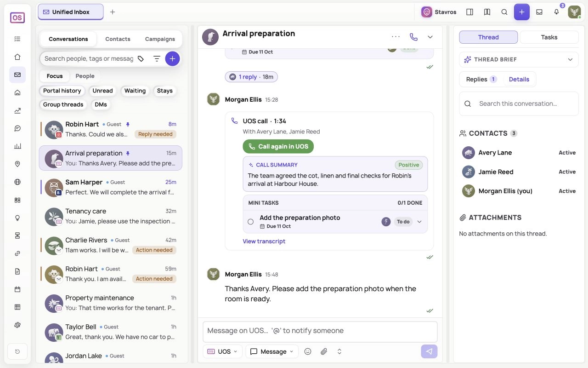Screen dimensions: 588x368
Task: Click the chevron beside the call icon
Action: pyautogui.click(x=430, y=37)
